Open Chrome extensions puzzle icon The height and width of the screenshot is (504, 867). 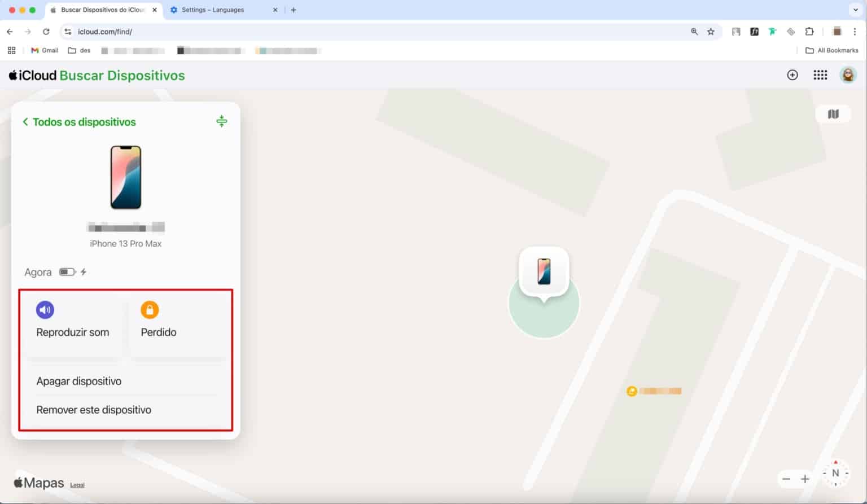pyautogui.click(x=809, y=32)
